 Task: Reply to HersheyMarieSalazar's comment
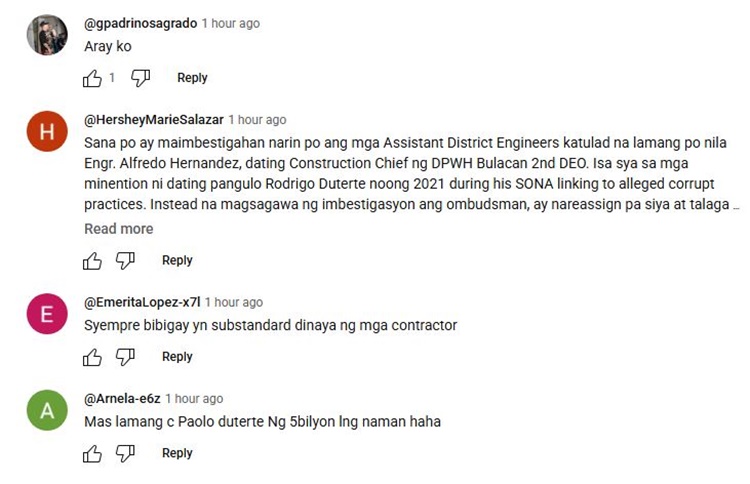point(177,260)
